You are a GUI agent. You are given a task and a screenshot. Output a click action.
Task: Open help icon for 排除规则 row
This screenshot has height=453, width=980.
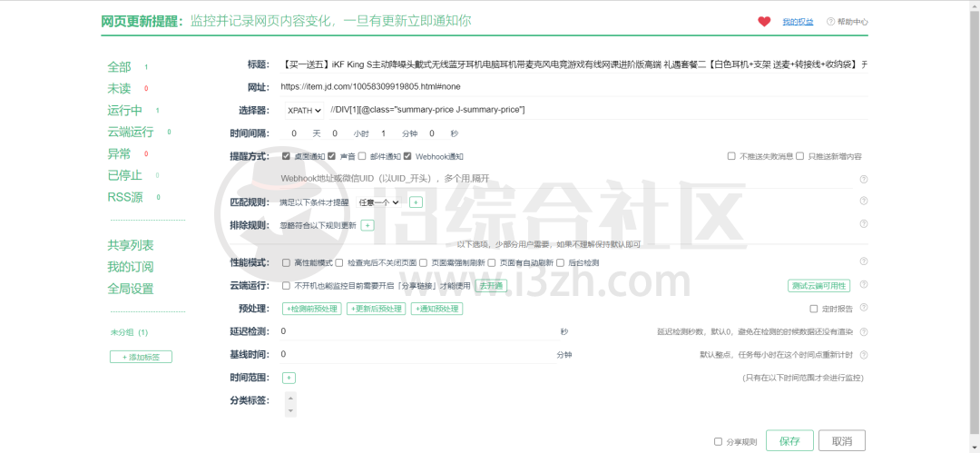pyautogui.click(x=864, y=223)
